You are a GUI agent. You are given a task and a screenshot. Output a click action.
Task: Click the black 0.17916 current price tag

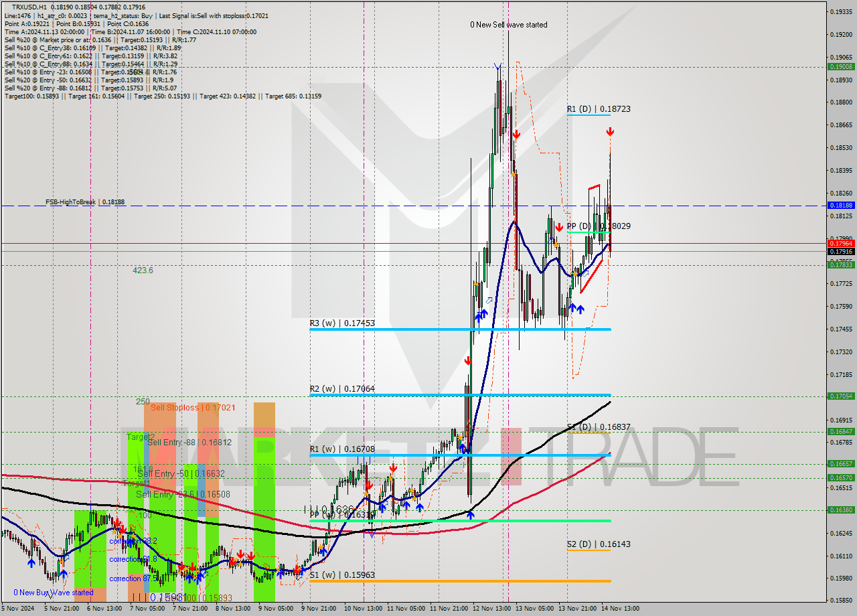tap(841, 252)
